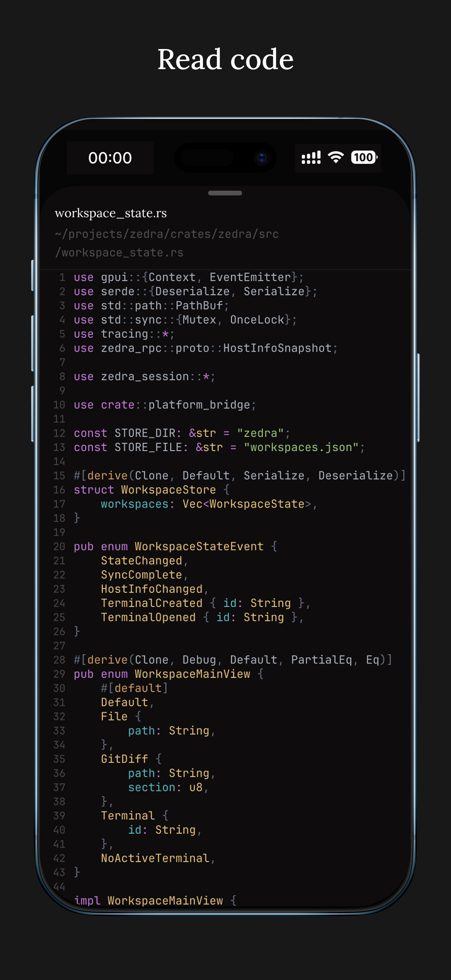Tap the ~/projects/zedra file path text
This screenshot has height=980, width=451.
click(x=166, y=243)
